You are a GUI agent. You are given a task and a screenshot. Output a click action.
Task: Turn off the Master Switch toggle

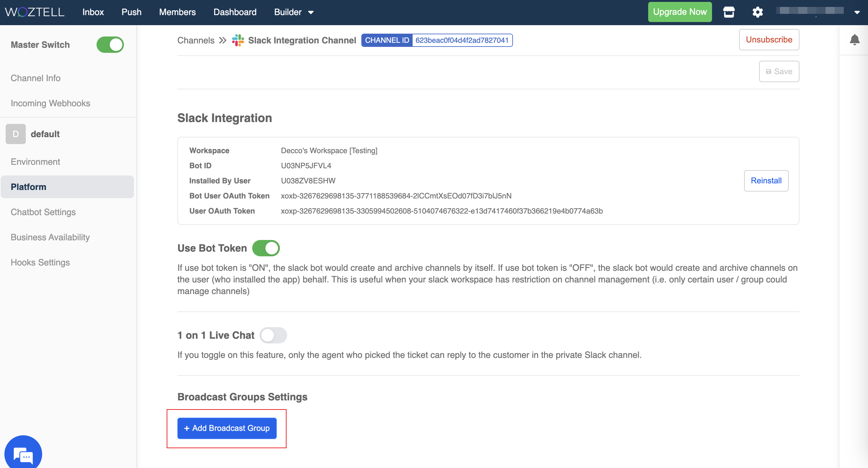pos(110,44)
